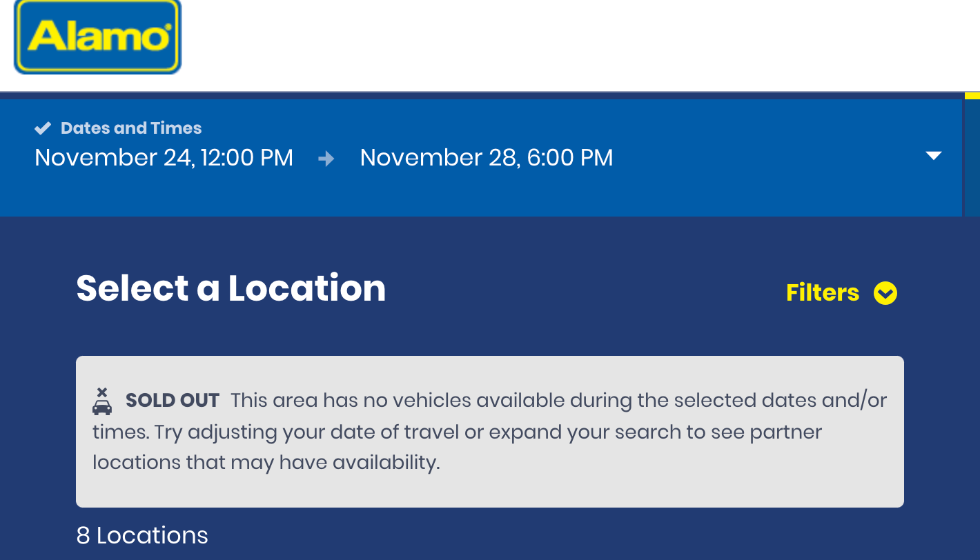The image size is (980, 560).
Task: Click the sold out car icon
Action: pyautogui.click(x=102, y=401)
